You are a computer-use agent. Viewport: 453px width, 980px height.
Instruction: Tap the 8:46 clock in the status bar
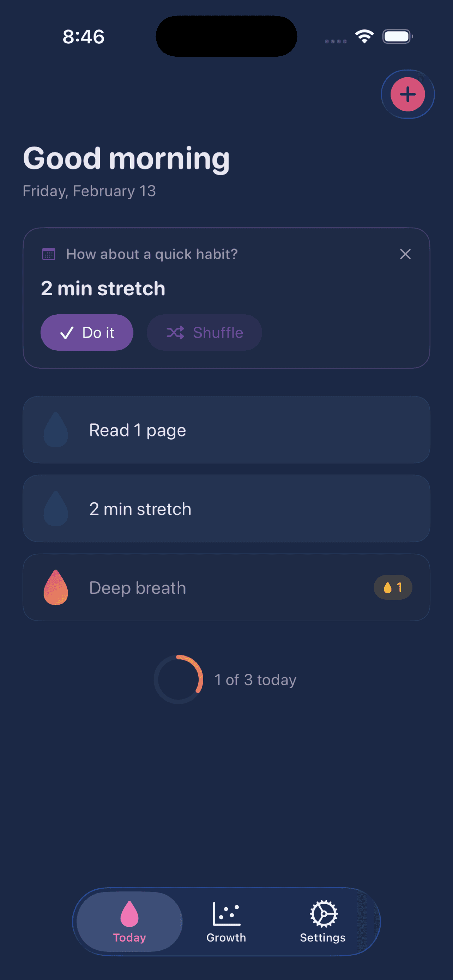[83, 37]
